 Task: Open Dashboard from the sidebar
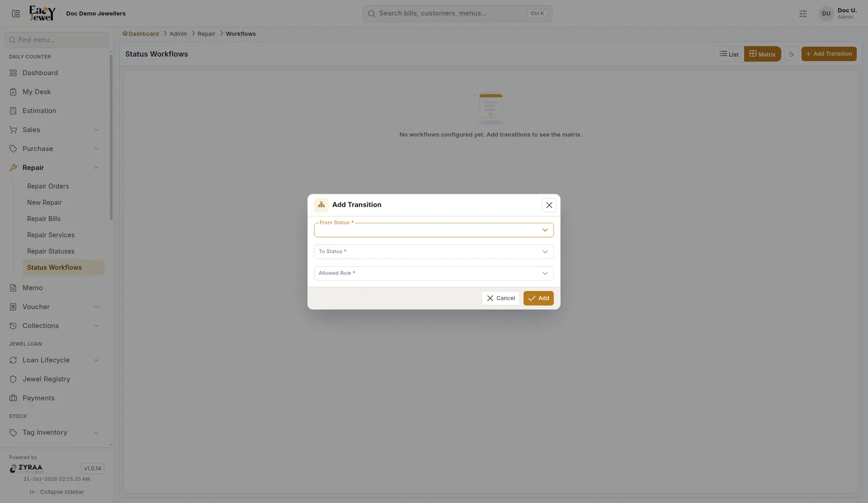[x=56, y=73]
